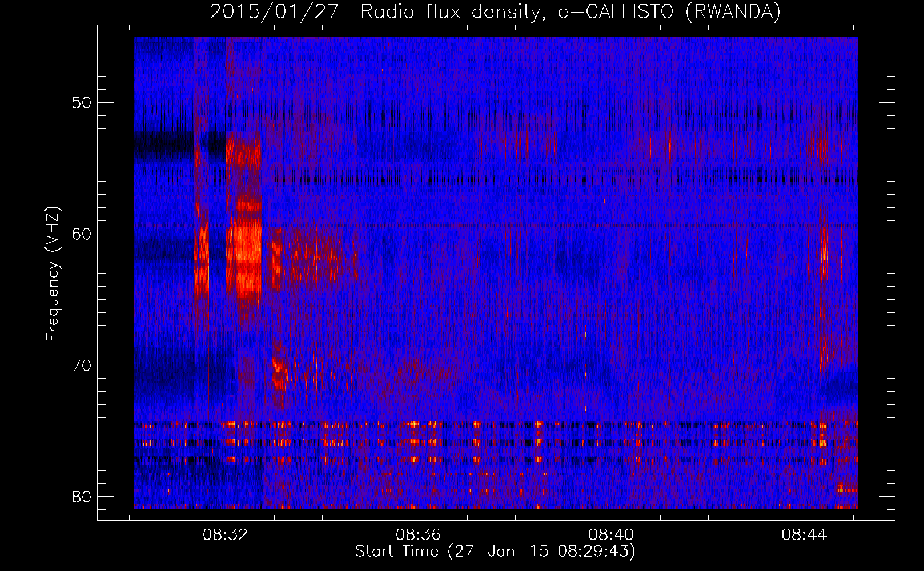Click the 08:40 time tick label
Screen dimensions: 924x571
point(612,534)
